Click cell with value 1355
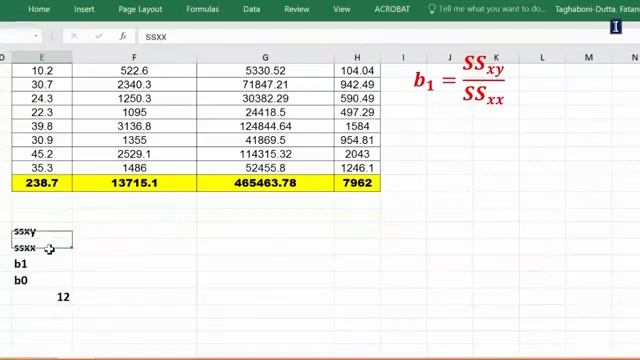 pos(134,140)
